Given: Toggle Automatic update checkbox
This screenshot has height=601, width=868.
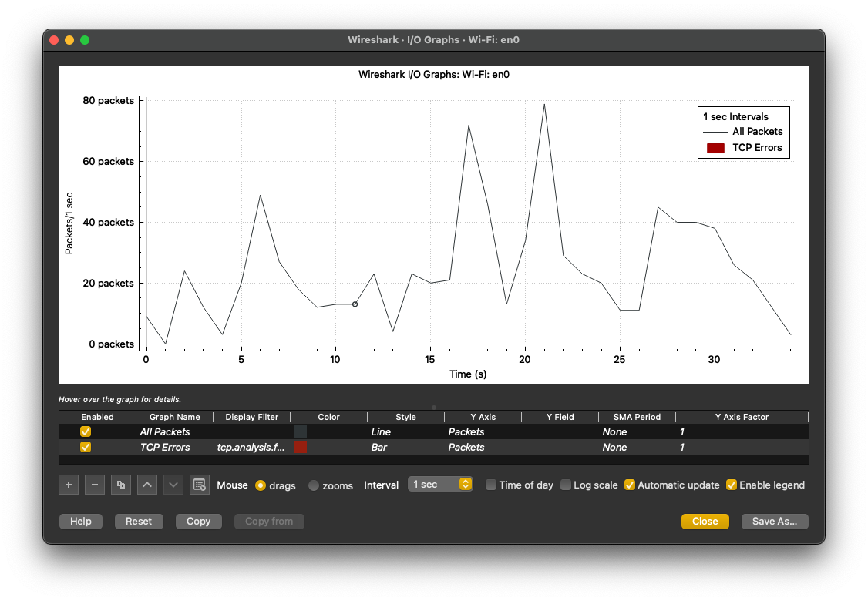Looking at the screenshot, I should coord(629,485).
